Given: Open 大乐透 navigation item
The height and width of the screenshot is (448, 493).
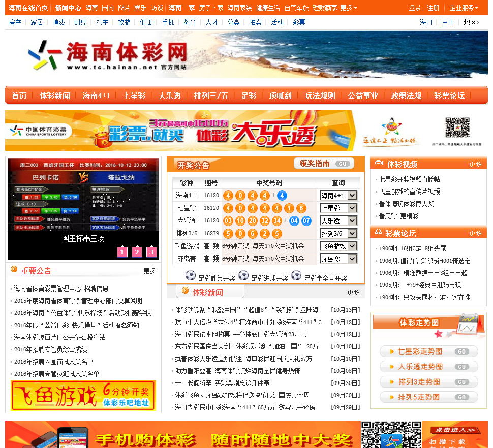Looking at the screenshot, I should pos(170,95).
